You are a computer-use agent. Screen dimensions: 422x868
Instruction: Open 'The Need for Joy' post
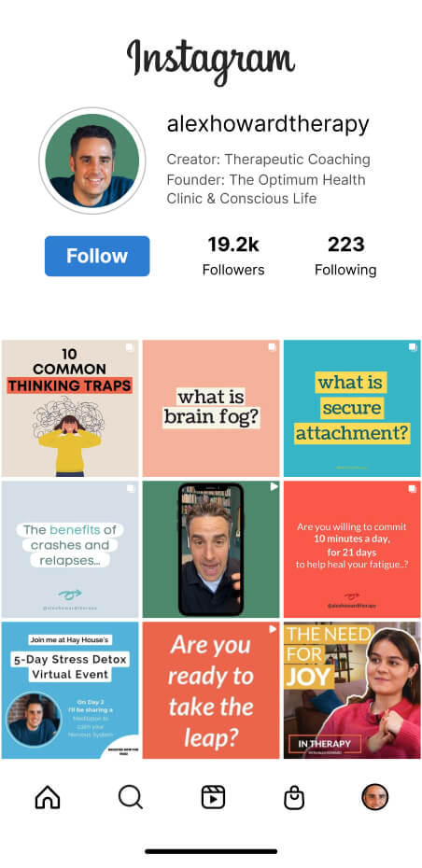[352, 690]
